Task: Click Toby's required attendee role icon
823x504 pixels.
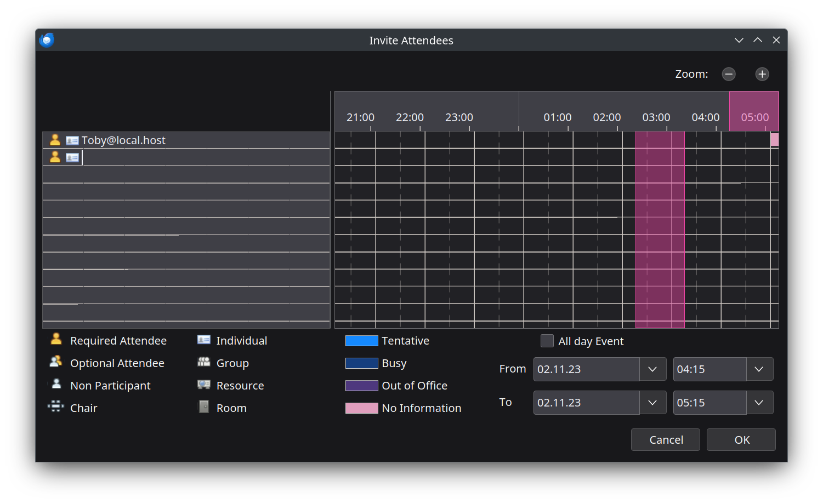Action: pyautogui.click(x=55, y=140)
